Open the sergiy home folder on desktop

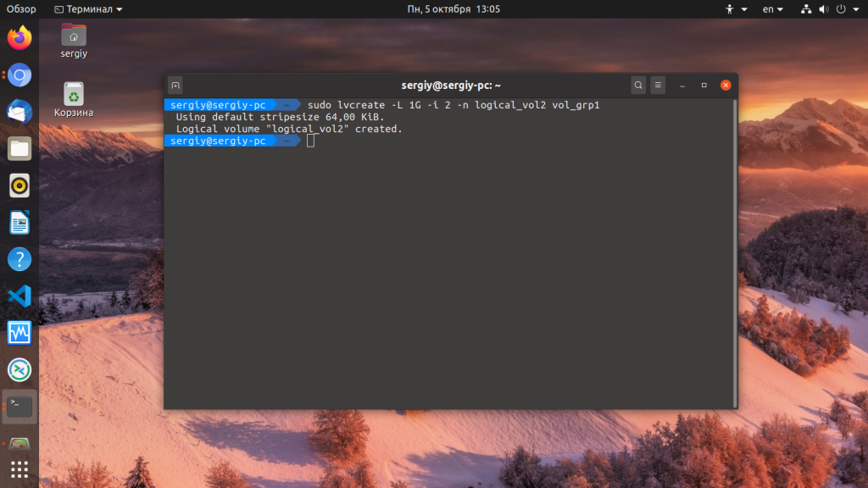74,41
